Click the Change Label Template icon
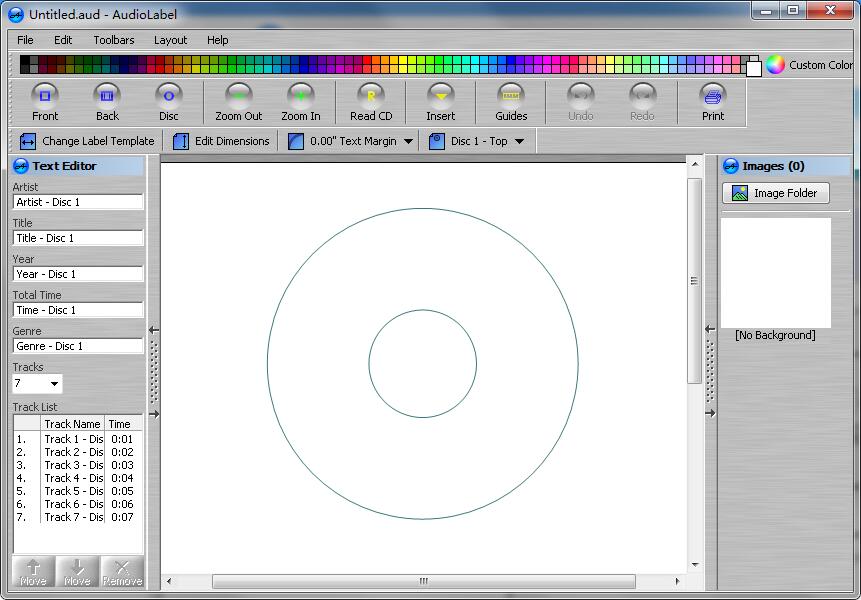This screenshot has height=600, width=861. 28,141
